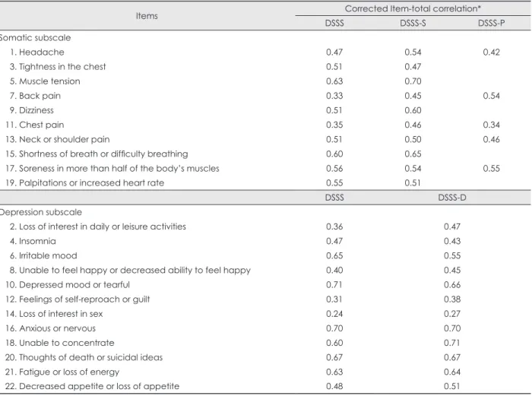This screenshot has height=396, width=532.
Task: Click Unable to concentrate DSSS-D value 0.71
Action: point(451,343)
